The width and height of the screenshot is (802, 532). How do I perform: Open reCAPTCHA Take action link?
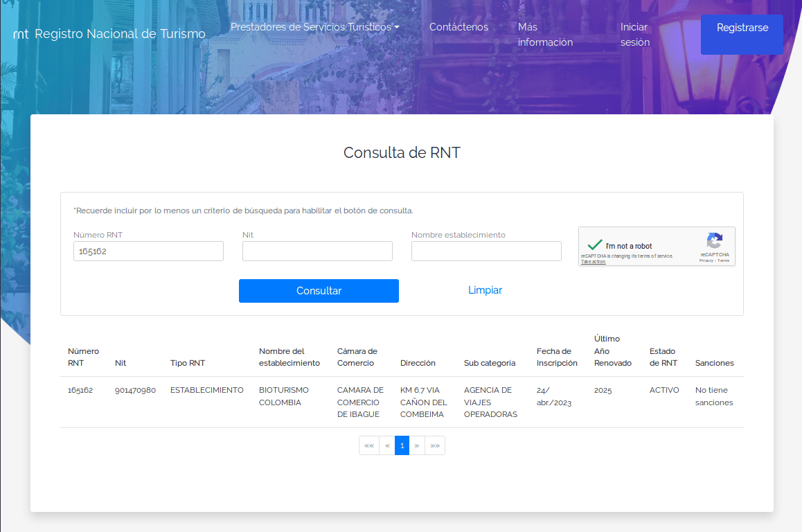coord(593,262)
